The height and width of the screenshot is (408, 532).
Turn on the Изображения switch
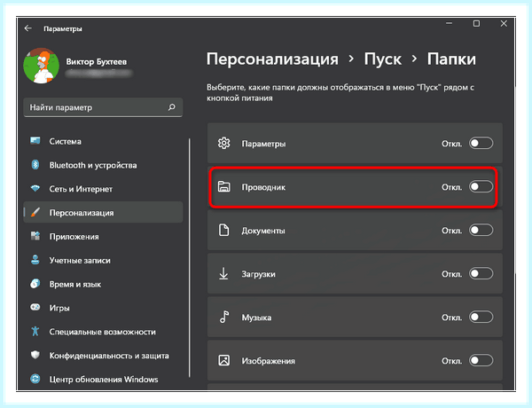(481, 360)
